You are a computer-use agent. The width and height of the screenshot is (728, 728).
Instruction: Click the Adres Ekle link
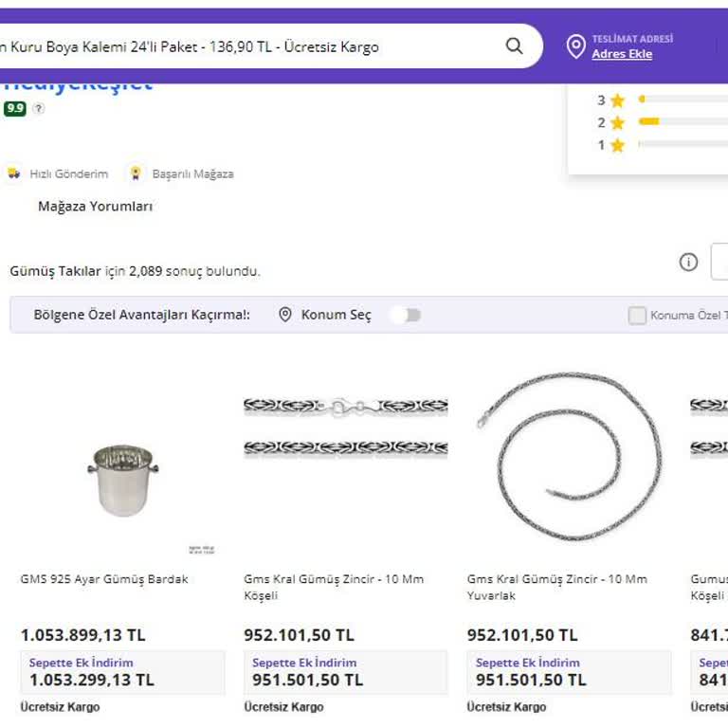click(622, 54)
